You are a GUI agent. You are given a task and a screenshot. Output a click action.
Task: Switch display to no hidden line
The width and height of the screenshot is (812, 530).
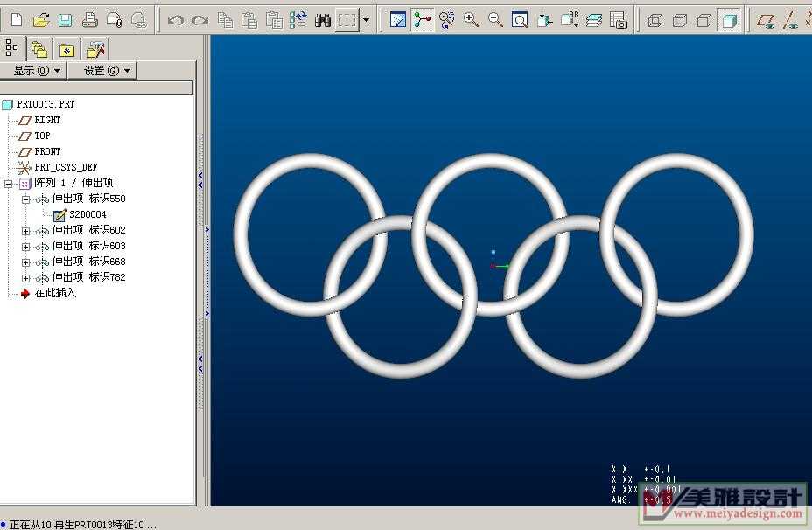pyautogui.click(x=704, y=20)
